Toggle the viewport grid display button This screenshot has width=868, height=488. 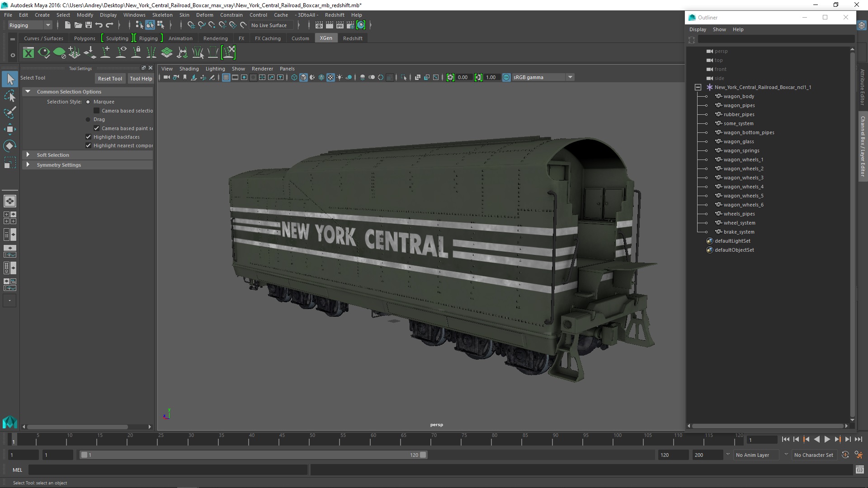[226, 77]
